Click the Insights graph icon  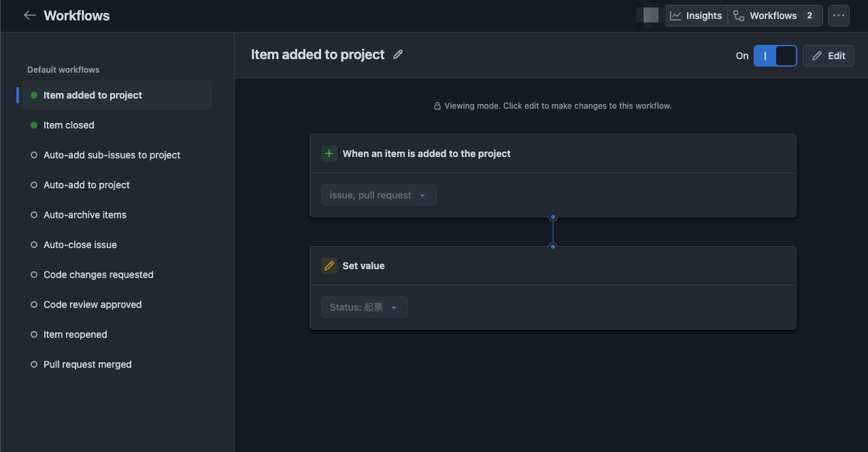pos(676,15)
